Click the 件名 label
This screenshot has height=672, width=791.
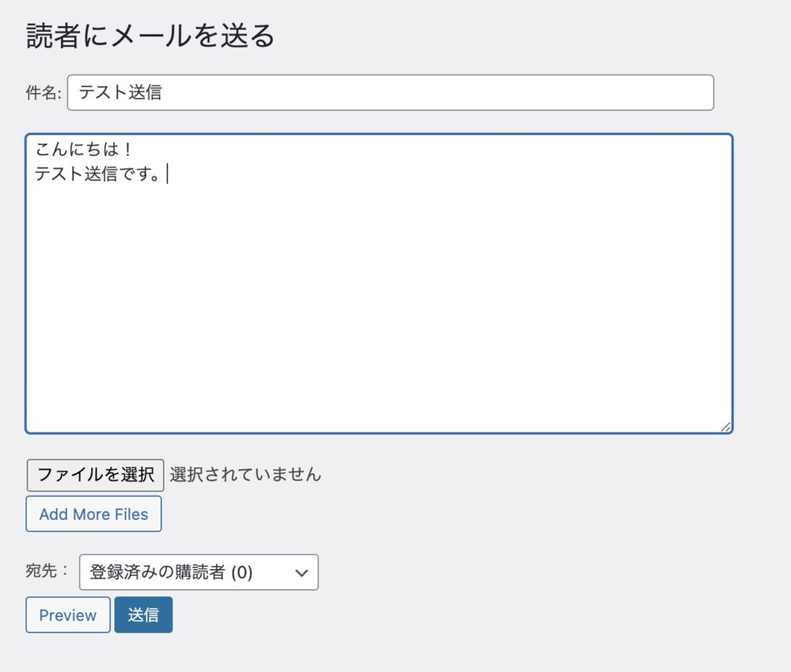pos(43,93)
